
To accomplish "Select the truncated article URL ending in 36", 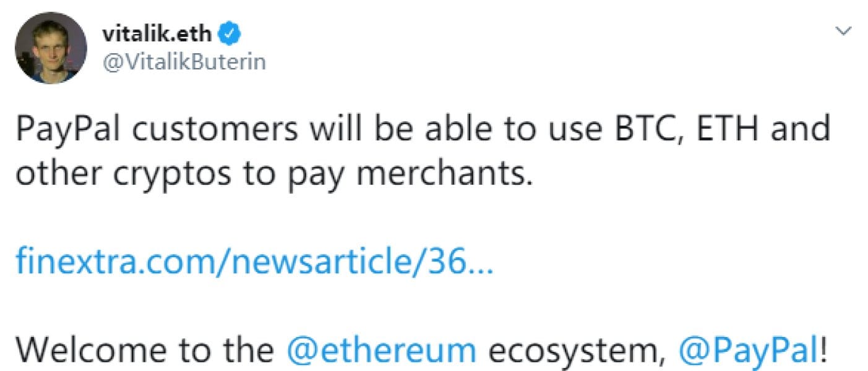I will coord(255,262).
